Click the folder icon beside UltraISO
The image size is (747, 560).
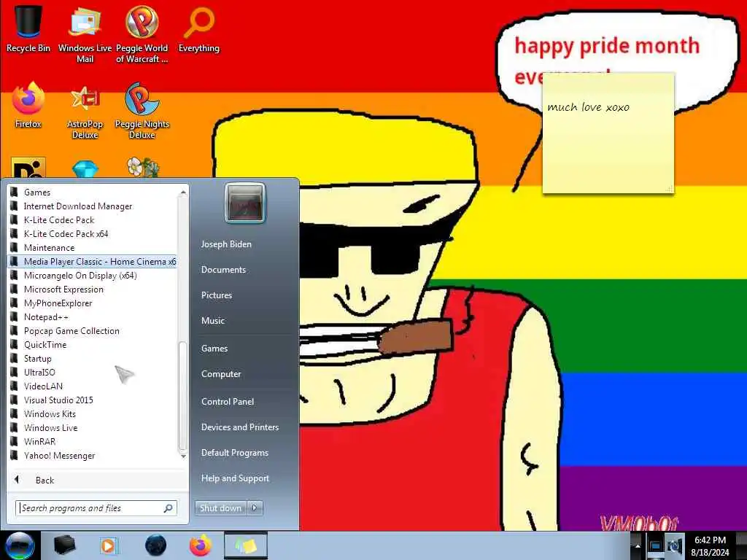click(x=15, y=372)
